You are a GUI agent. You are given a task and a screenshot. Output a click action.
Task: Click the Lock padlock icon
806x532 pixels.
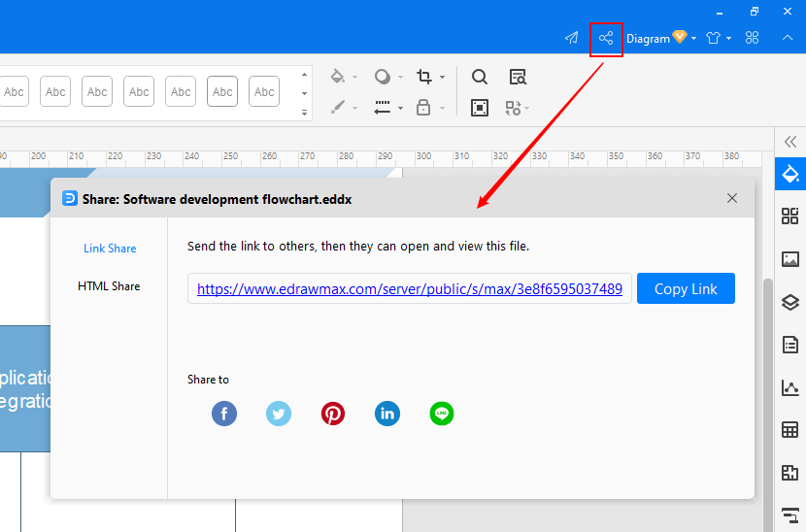(423, 108)
